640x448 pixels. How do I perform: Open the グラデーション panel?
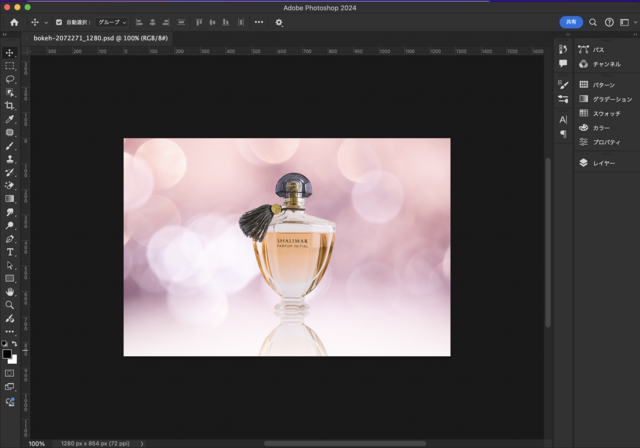(x=607, y=99)
